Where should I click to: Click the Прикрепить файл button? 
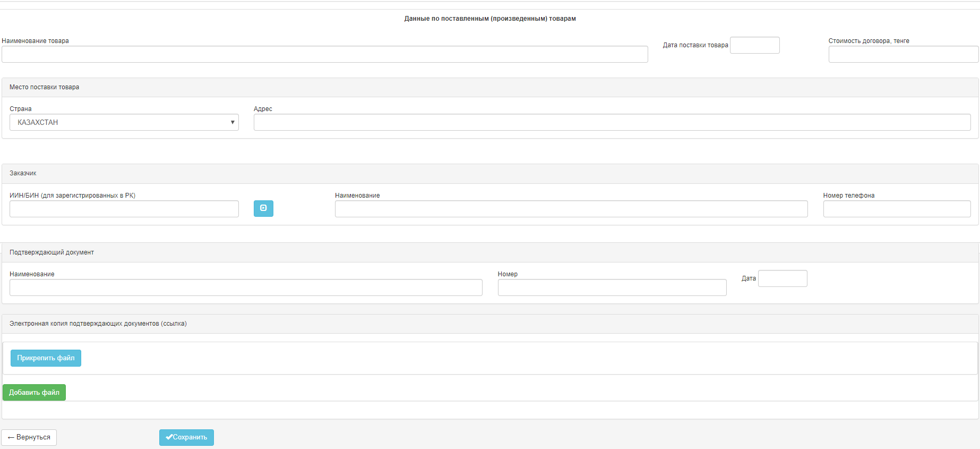[46, 358]
